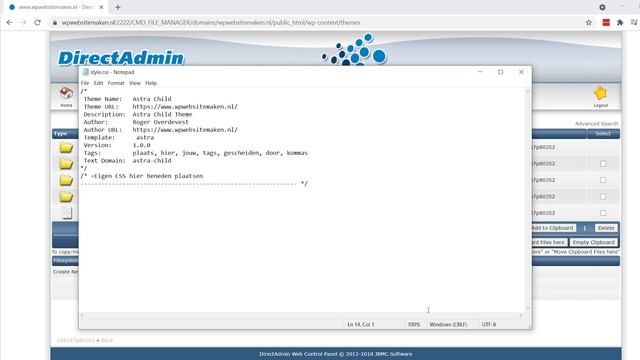Close the Notepad window
Viewport: 640px width, 360px height.
click(521, 72)
